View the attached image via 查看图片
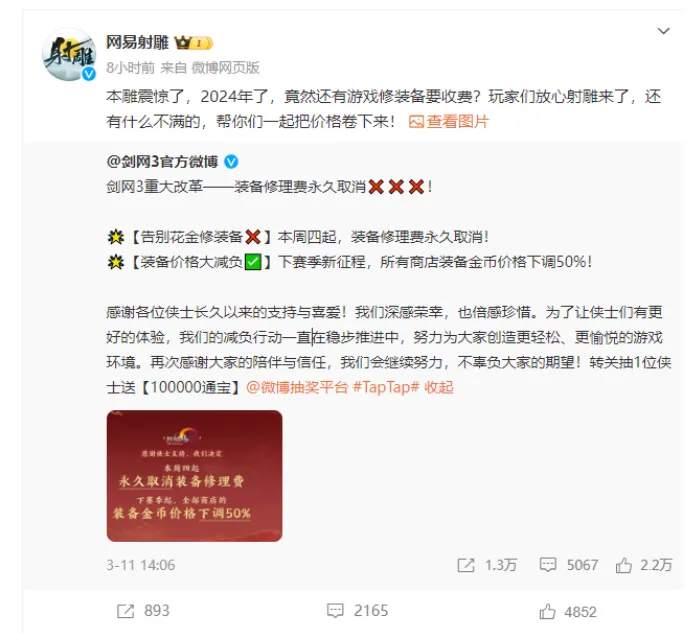697x633 pixels. click(x=449, y=121)
